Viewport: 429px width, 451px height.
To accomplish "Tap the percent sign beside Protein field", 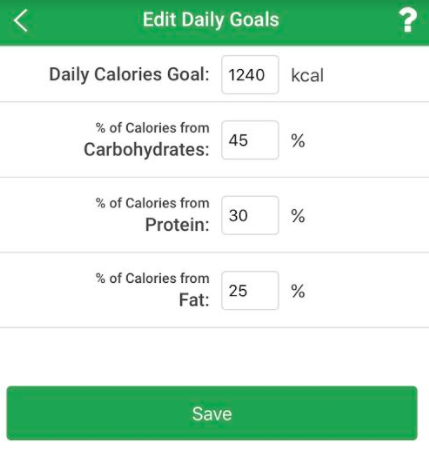I will (x=298, y=216).
